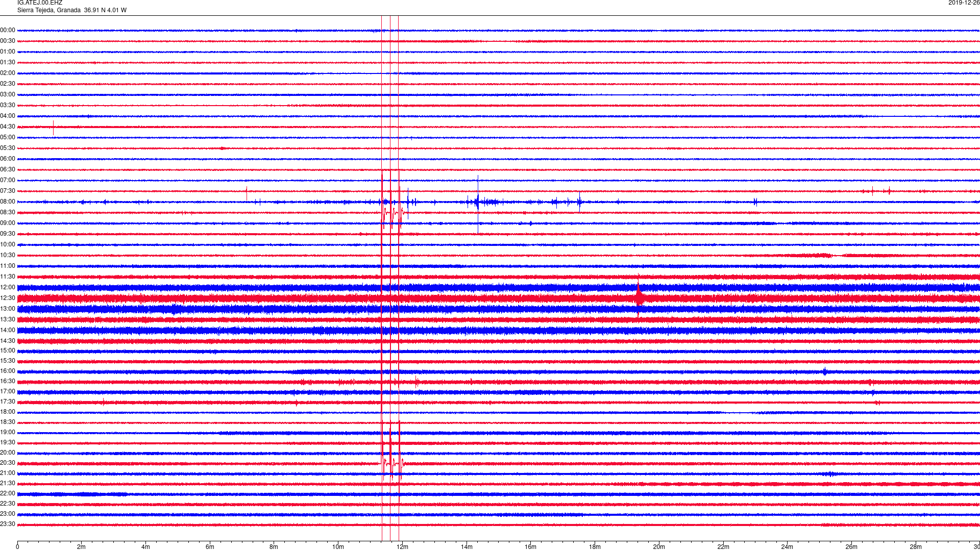
Task: Click the red spike on the 04:30 trace
Action: tap(54, 128)
